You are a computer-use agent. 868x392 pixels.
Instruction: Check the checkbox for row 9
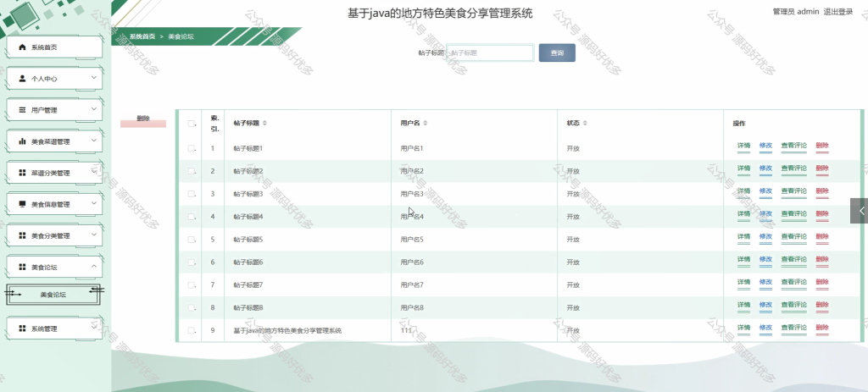click(191, 331)
